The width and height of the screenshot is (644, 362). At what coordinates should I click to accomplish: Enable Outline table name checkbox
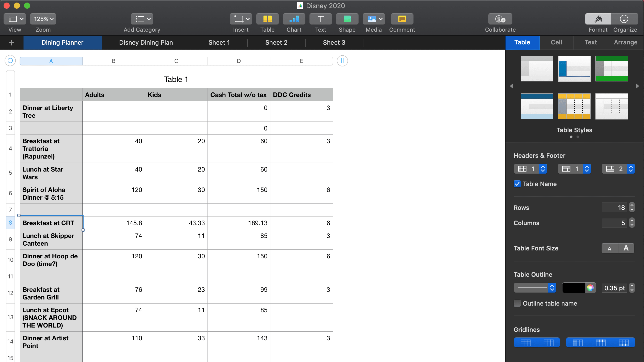coord(517,303)
